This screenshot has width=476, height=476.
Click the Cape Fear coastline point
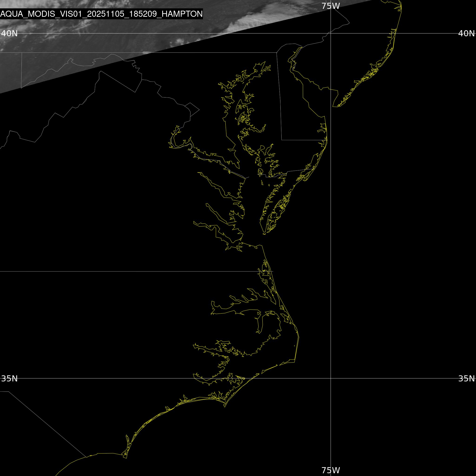(126, 458)
